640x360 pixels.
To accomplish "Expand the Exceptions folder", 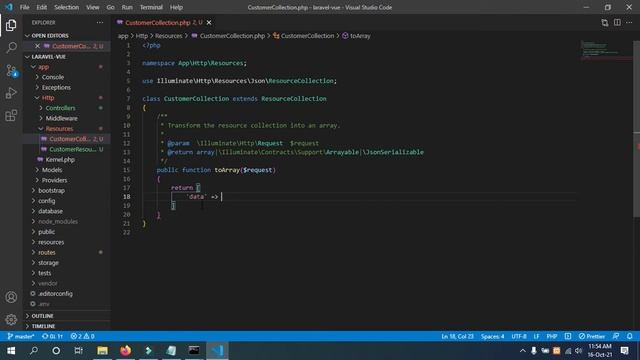I will 67,87.
